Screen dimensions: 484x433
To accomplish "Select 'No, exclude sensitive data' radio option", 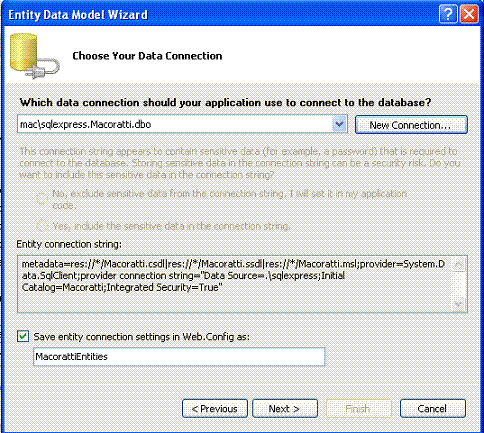I will [x=42, y=199].
